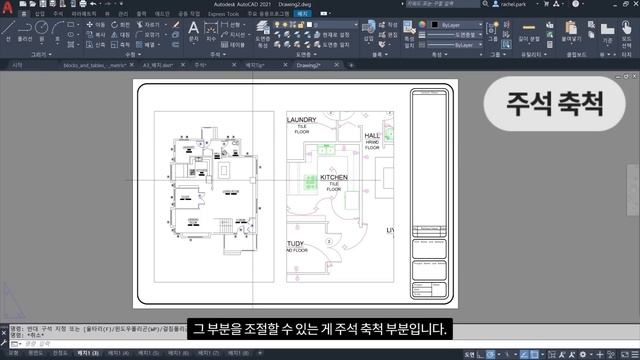Screen dimensions: 640x360
Task: Expand the Draw (그리기) panel
Action: pos(42,54)
